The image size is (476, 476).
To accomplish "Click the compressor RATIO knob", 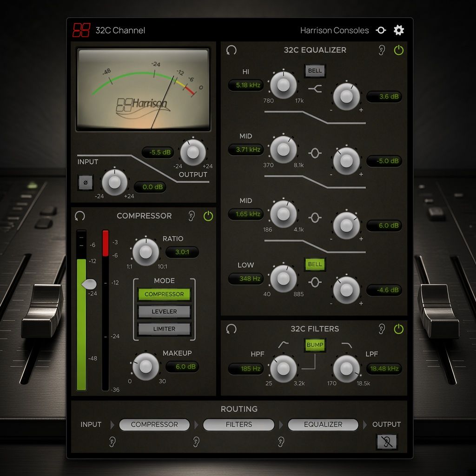I will tap(145, 252).
